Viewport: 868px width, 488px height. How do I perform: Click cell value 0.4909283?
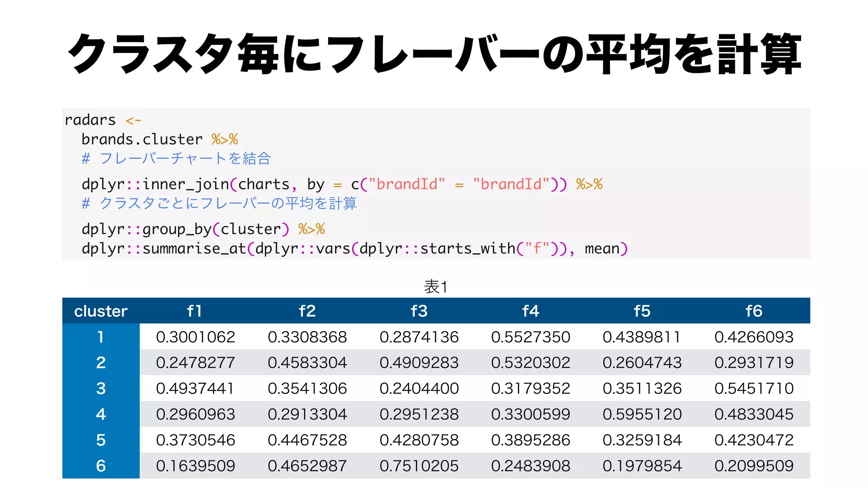click(x=419, y=363)
